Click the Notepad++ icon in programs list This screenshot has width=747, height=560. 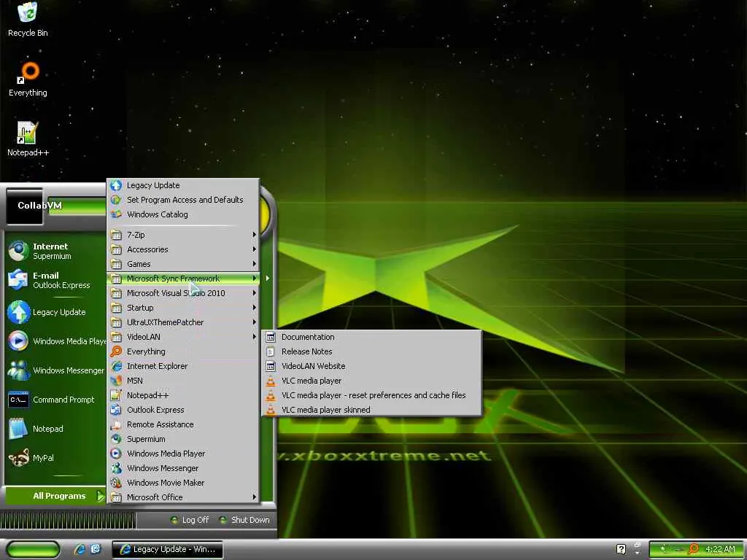pyautogui.click(x=116, y=395)
